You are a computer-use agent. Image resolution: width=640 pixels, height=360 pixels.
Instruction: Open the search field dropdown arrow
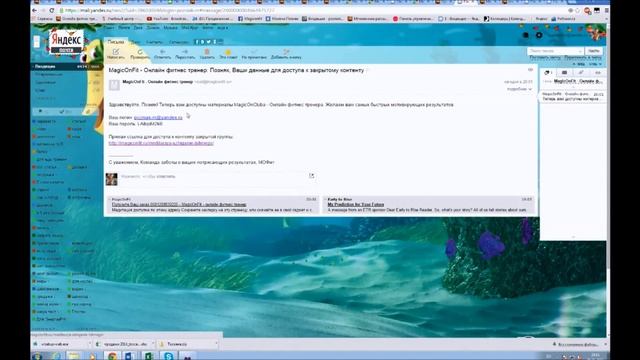click(580, 51)
